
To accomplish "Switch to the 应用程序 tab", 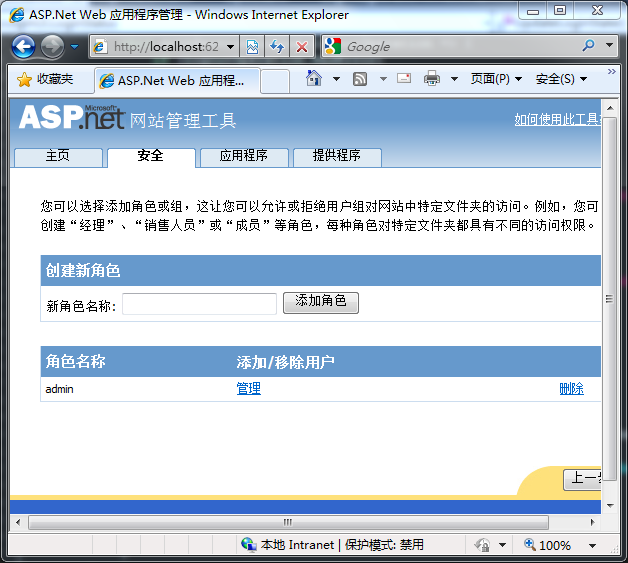I will pyautogui.click(x=244, y=157).
